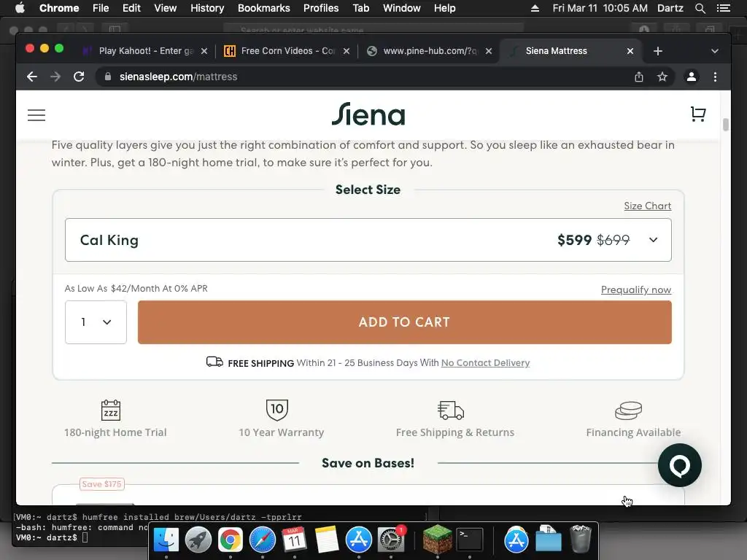Expand the Cal King size dropdown
Image resolution: width=747 pixels, height=560 pixels.
tap(368, 240)
